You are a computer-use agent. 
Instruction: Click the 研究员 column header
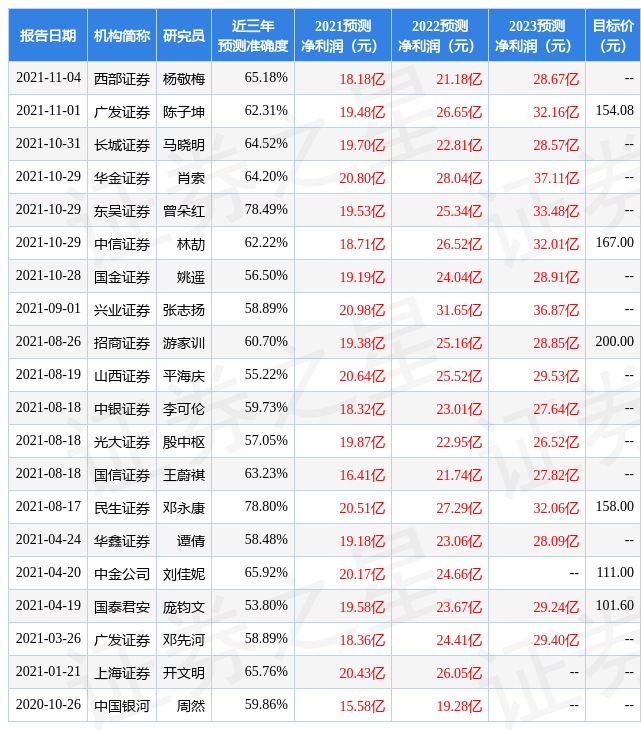point(184,35)
